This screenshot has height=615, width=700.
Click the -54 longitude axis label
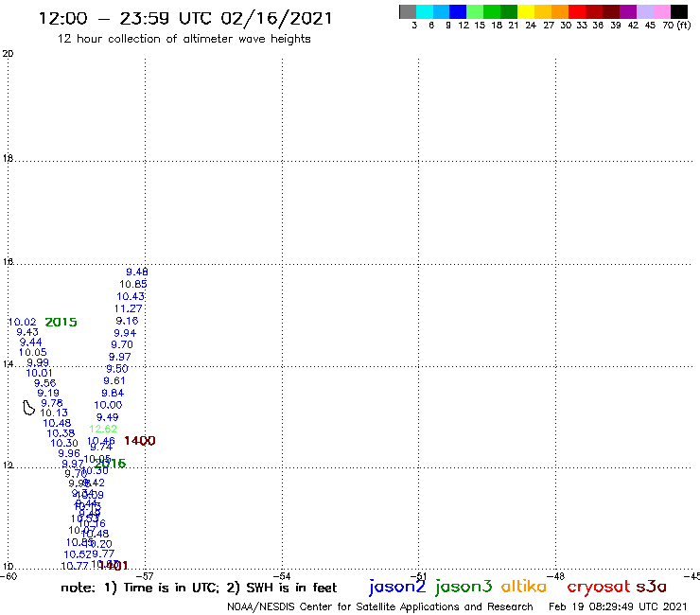click(x=282, y=576)
